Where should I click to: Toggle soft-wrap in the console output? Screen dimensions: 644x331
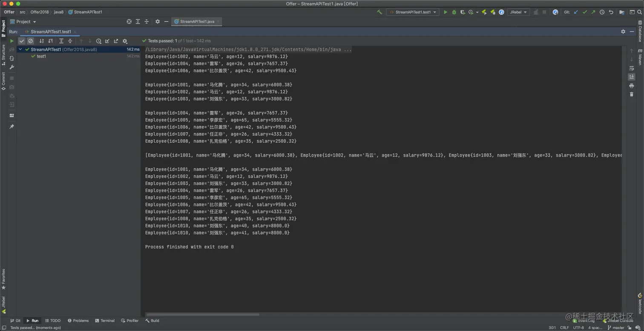[x=631, y=68]
